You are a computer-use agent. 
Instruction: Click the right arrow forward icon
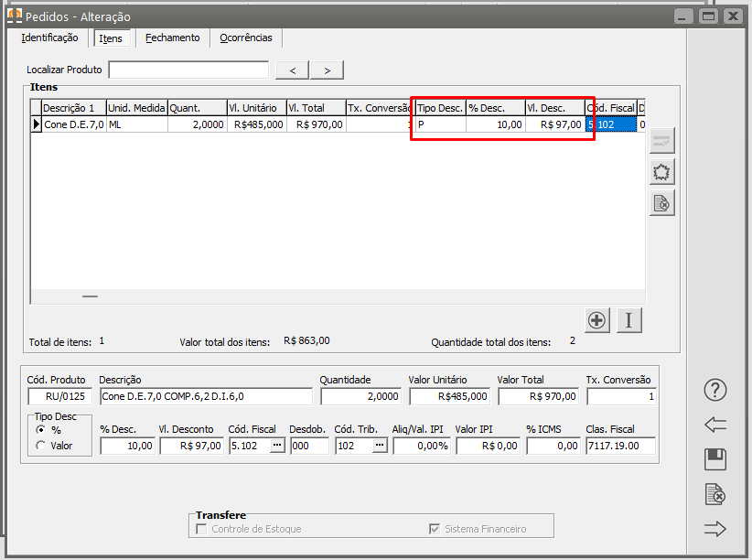[x=714, y=528]
